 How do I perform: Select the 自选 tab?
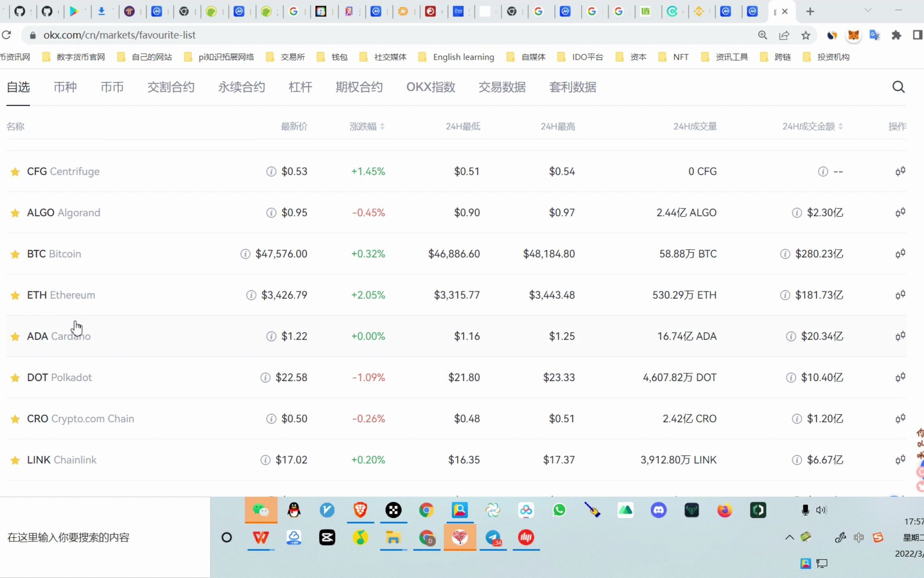pos(18,87)
